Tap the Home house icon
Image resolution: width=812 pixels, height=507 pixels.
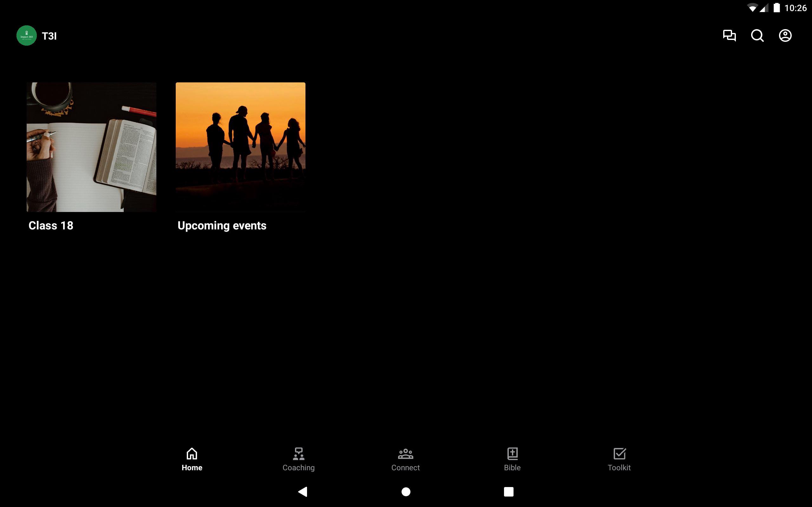click(192, 453)
